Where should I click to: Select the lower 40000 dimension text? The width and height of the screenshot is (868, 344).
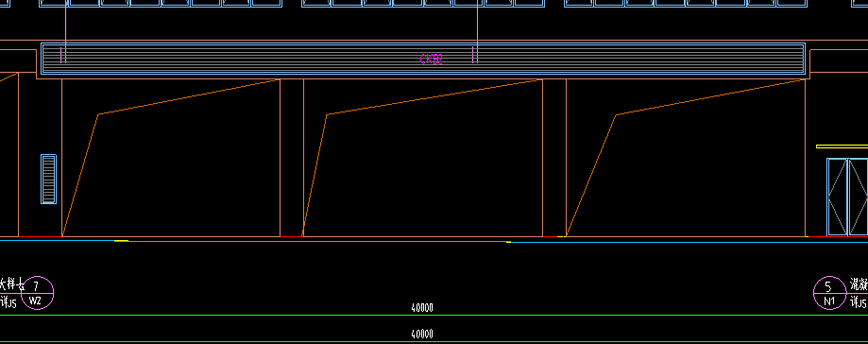click(422, 334)
